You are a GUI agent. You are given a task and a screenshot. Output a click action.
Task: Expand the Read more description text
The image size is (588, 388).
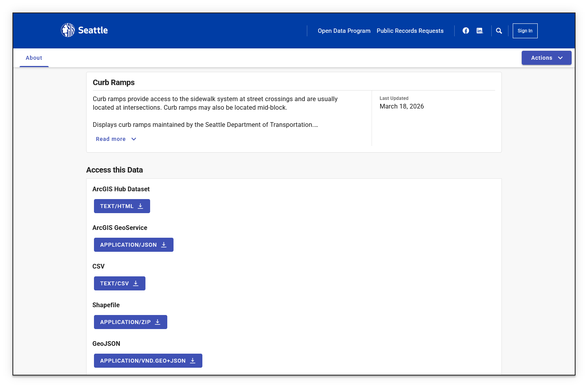(x=111, y=139)
